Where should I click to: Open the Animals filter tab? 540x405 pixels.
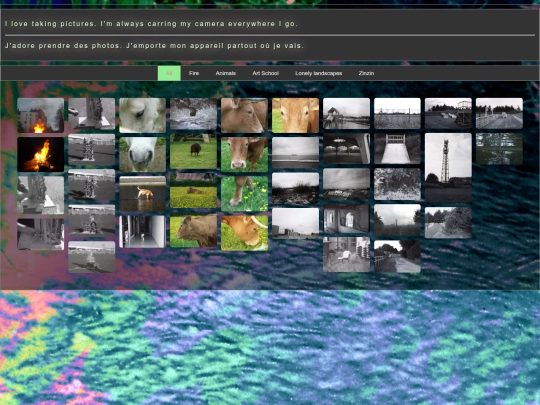pyautogui.click(x=226, y=73)
